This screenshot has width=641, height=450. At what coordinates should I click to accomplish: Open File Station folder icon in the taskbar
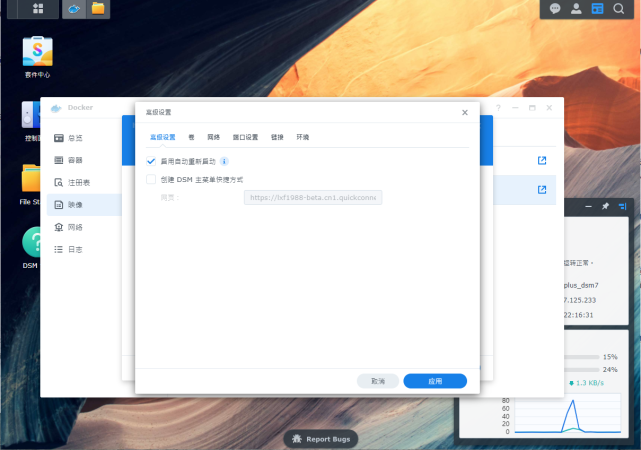pyautogui.click(x=98, y=8)
